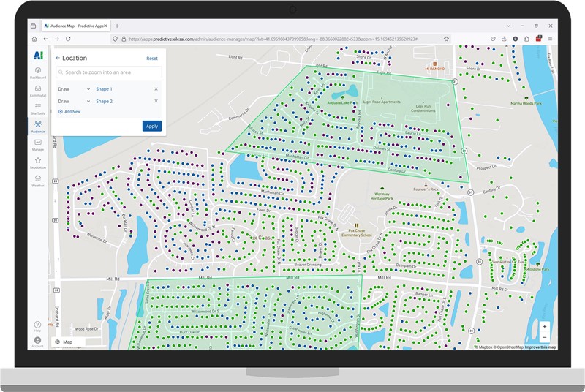Expand the Draw dropdown for Shape 1

[88, 89]
